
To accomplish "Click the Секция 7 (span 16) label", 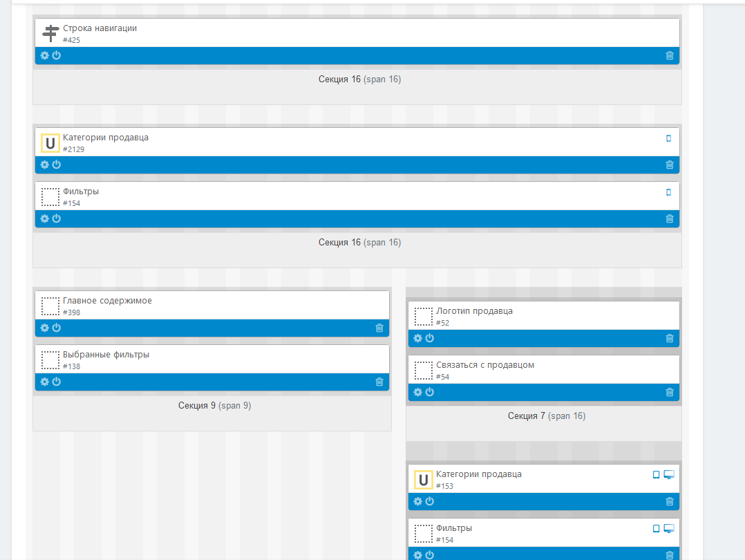I will tap(547, 416).
